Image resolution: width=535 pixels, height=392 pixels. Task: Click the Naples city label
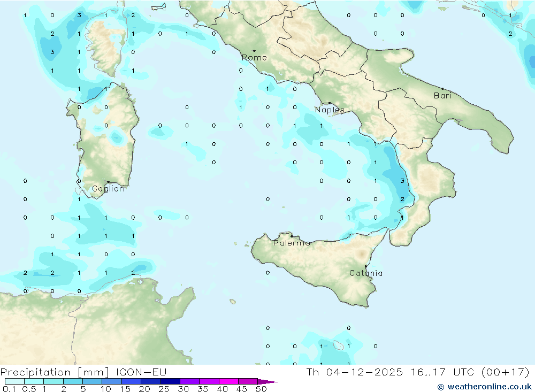[330, 110]
